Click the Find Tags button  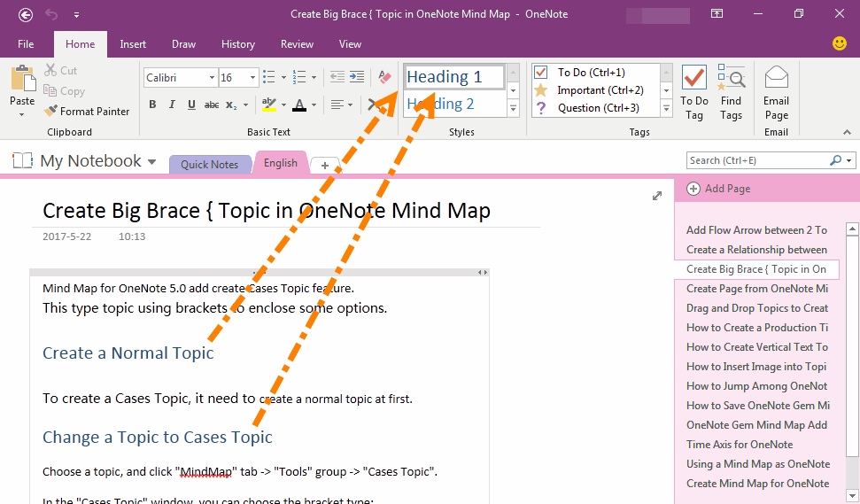731,92
